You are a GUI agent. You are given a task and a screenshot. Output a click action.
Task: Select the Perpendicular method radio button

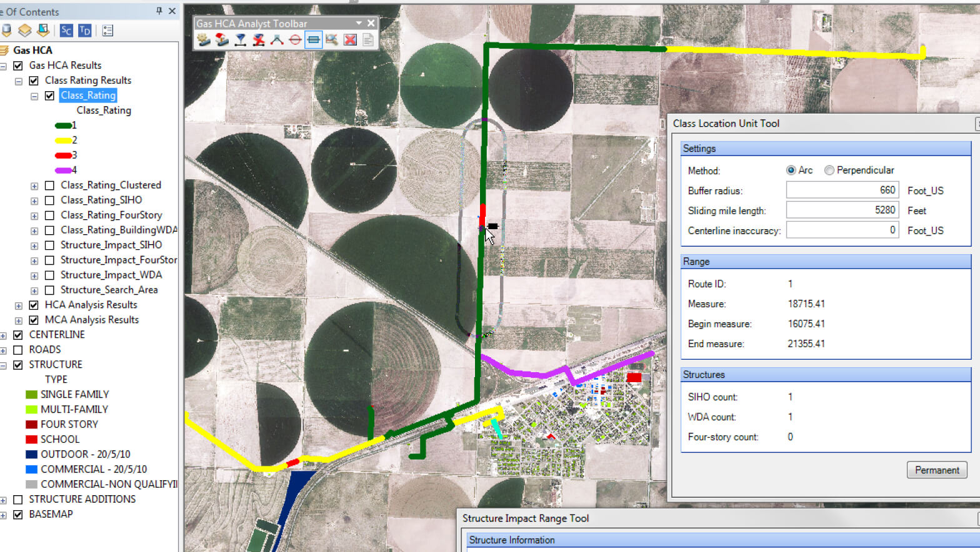pyautogui.click(x=829, y=170)
